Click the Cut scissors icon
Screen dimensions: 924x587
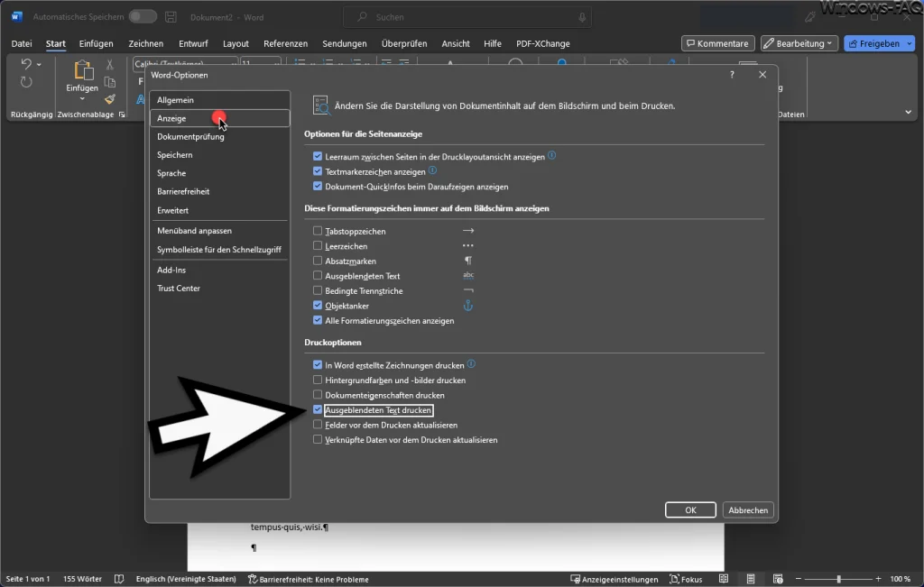coord(109,65)
